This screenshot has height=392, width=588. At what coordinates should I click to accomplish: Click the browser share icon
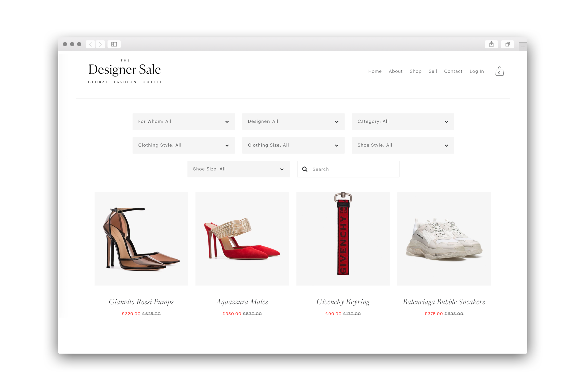click(x=491, y=44)
